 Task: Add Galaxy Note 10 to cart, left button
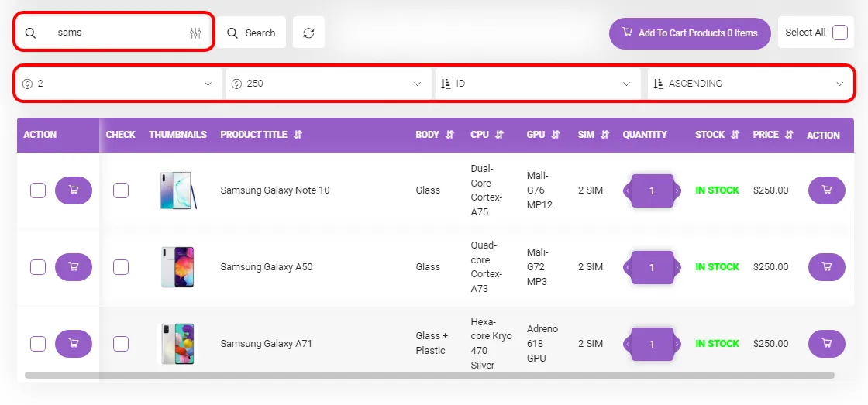pyautogui.click(x=74, y=190)
